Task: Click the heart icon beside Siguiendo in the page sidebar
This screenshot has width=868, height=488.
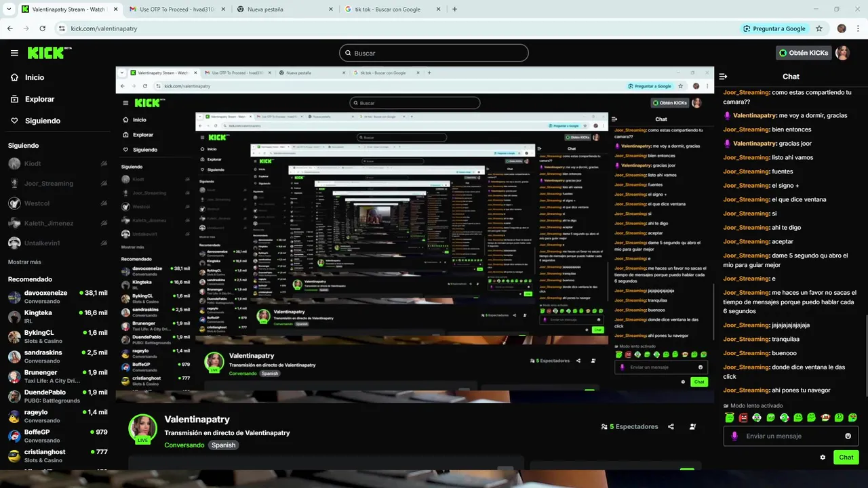Action: pyautogui.click(x=14, y=121)
